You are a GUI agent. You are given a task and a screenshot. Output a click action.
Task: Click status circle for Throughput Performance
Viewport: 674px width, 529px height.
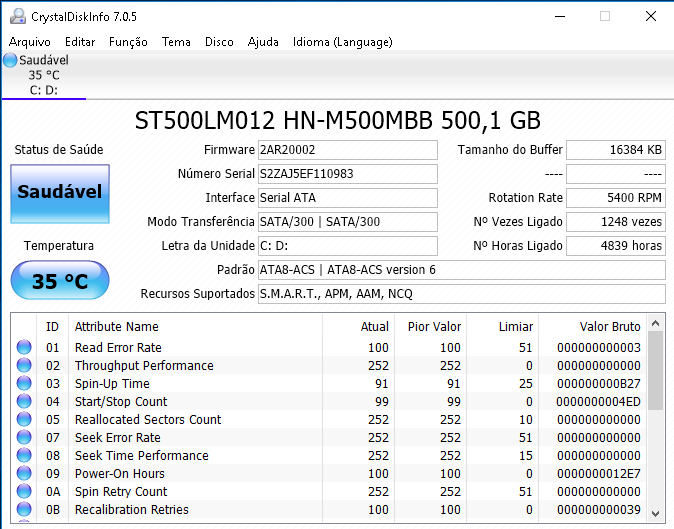pos(24,365)
